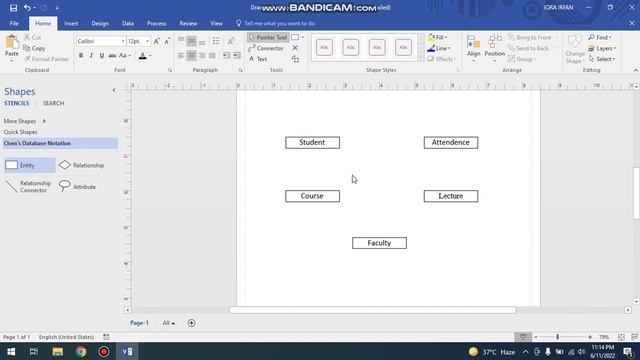
Task: Toggle strikethrough formatting
Action: (x=112, y=56)
